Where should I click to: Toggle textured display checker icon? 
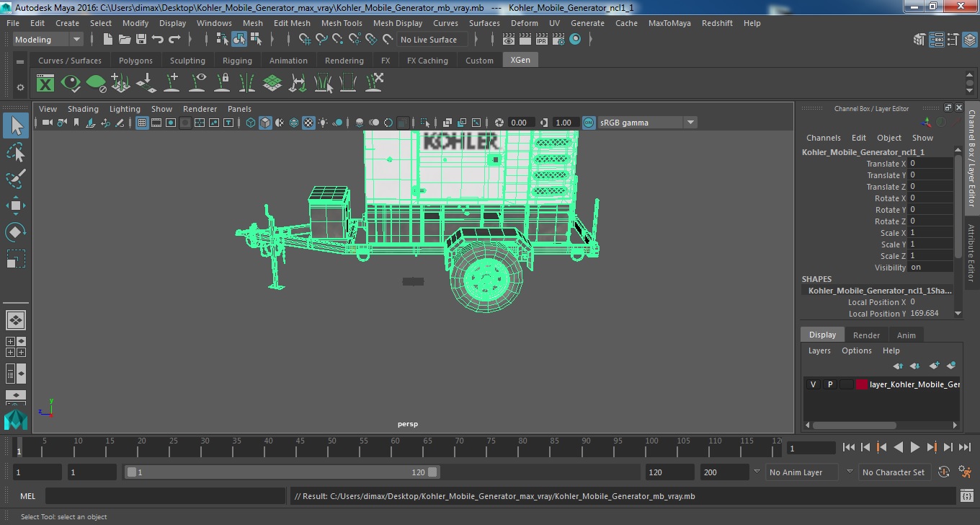(308, 123)
